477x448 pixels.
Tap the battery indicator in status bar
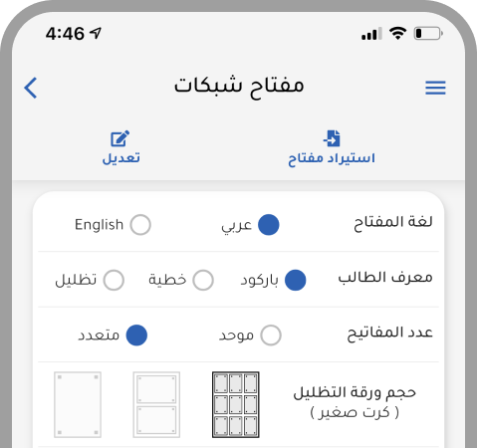pos(428,33)
